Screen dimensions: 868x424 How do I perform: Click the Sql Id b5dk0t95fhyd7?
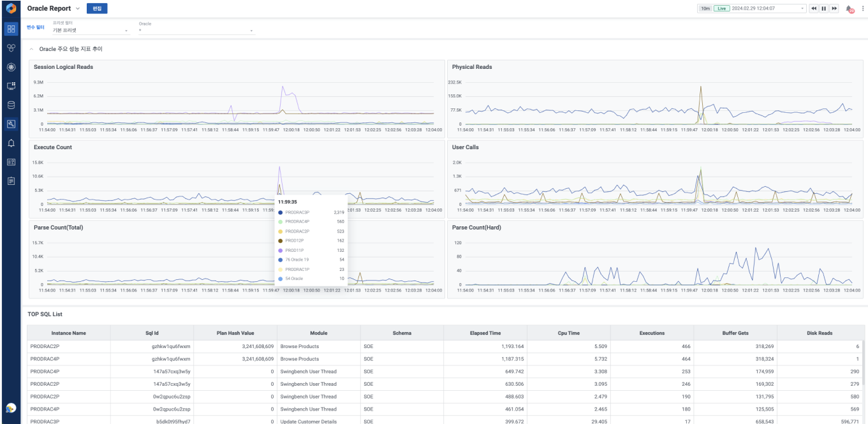click(173, 421)
